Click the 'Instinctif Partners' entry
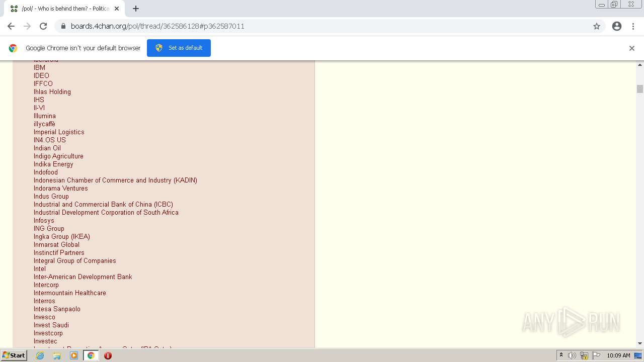 click(59, 252)
